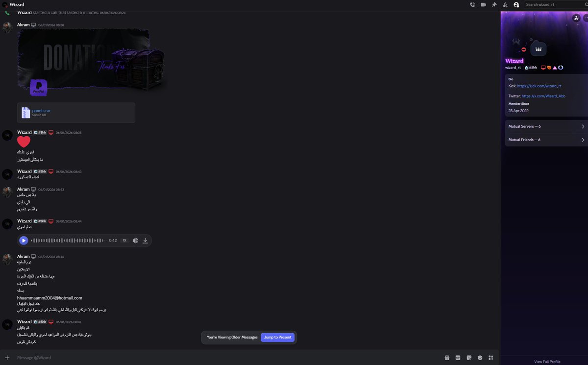Click the crown status bubble on profile
588x365 pixels.
pos(539,49)
